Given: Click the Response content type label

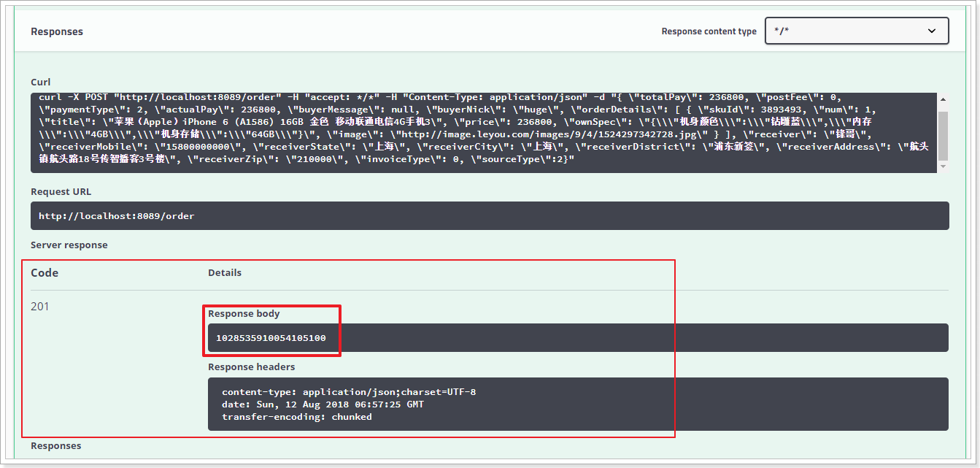Looking at the screenshot, I should 709,31.
